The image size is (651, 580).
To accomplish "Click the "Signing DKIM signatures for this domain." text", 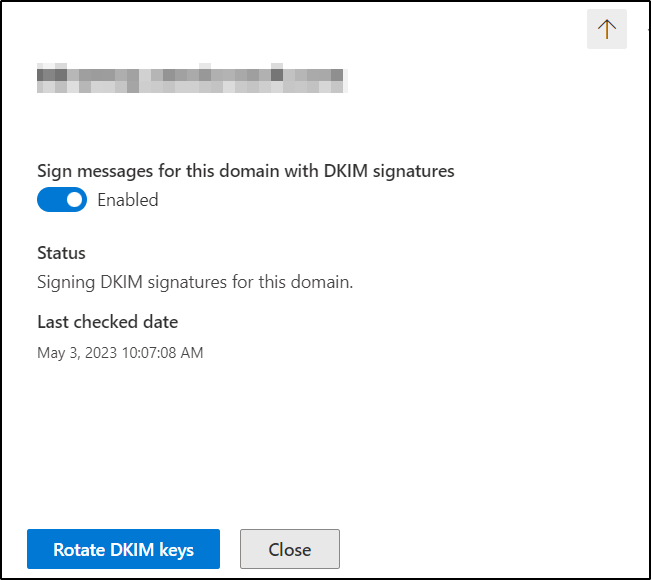I will point(195,282).
